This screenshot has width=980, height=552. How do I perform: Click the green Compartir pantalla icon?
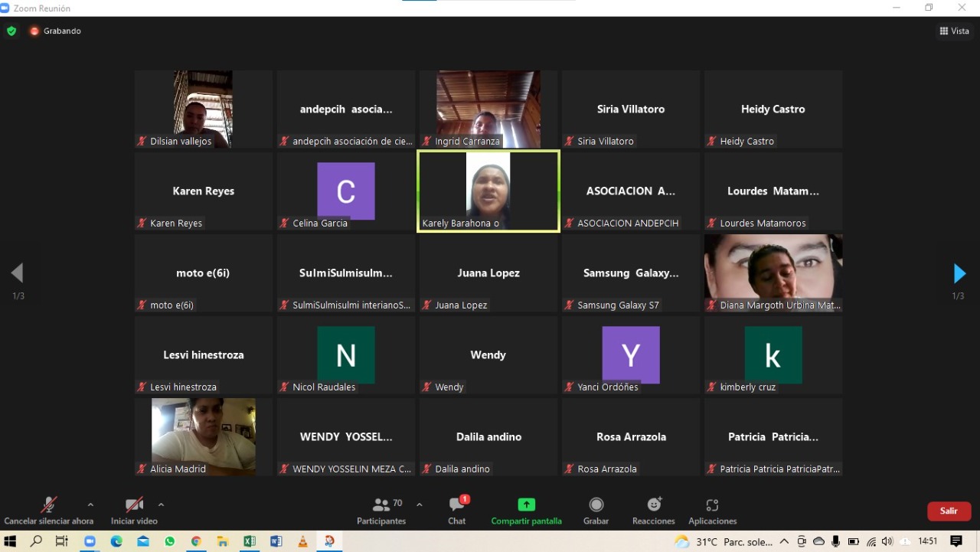(526, 505)
